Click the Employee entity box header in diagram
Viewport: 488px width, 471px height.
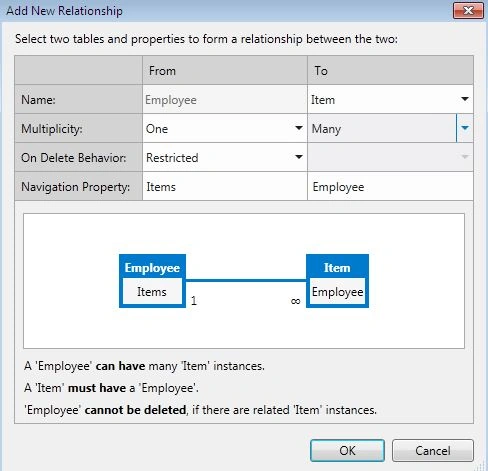pyautogui.click(x=152, y=268)
